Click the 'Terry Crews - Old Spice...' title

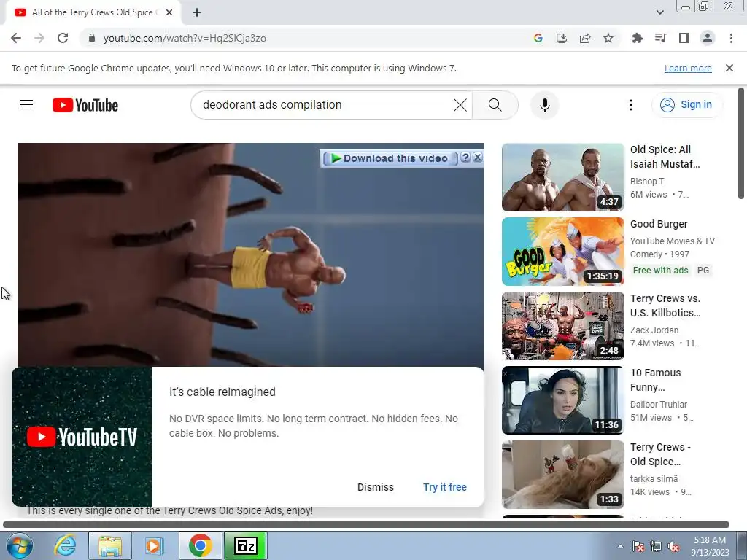(x=660, y=454)
